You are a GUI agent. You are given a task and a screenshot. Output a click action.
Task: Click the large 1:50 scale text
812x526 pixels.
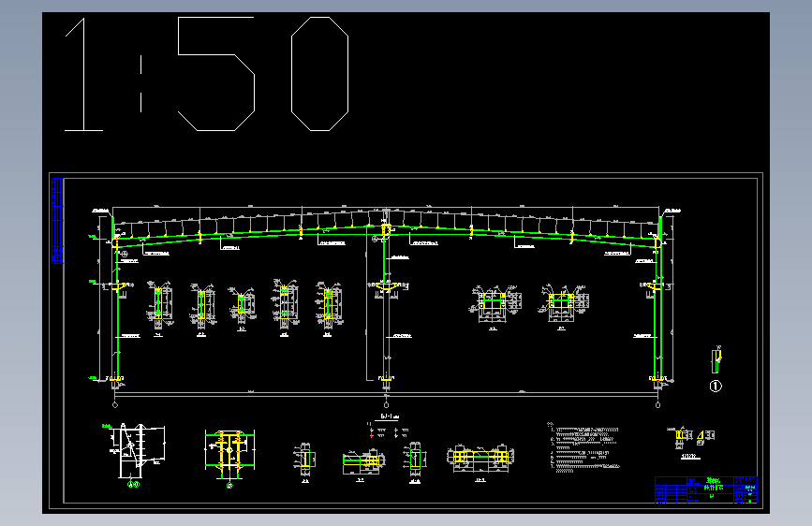207,74
